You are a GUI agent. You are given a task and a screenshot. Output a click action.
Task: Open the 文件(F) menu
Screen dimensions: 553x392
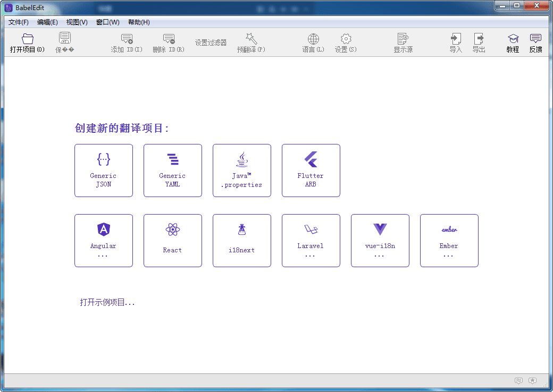[x=18, y=22]
